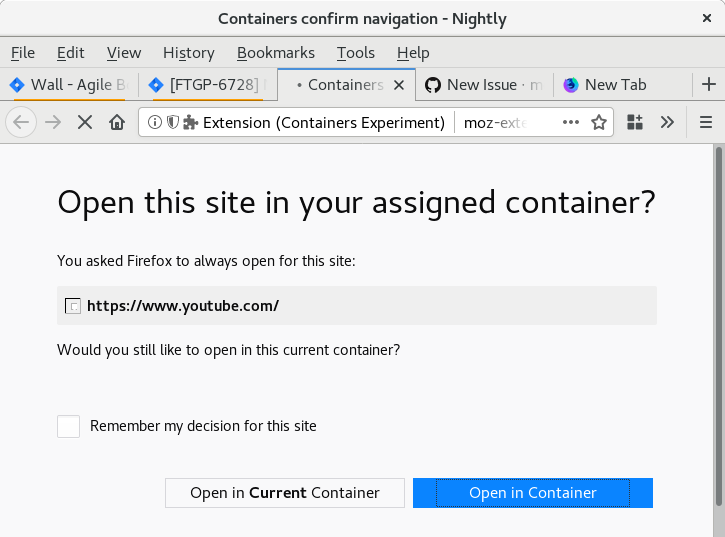Open a new tab with plus button
The height and width of the screenshot is (537, 725).
coord(709,85)
